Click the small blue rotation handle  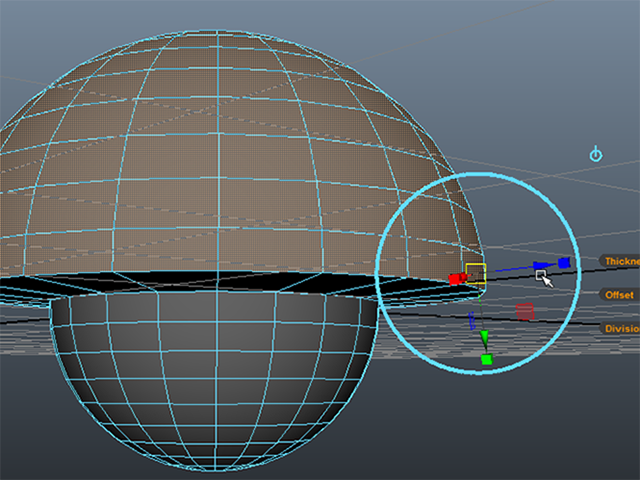tap(472, 321)
